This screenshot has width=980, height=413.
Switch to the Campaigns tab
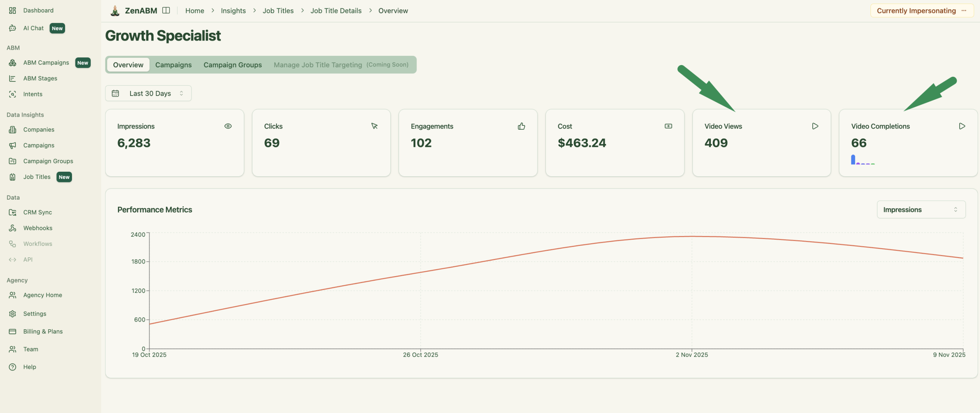(x=173, y=65)
